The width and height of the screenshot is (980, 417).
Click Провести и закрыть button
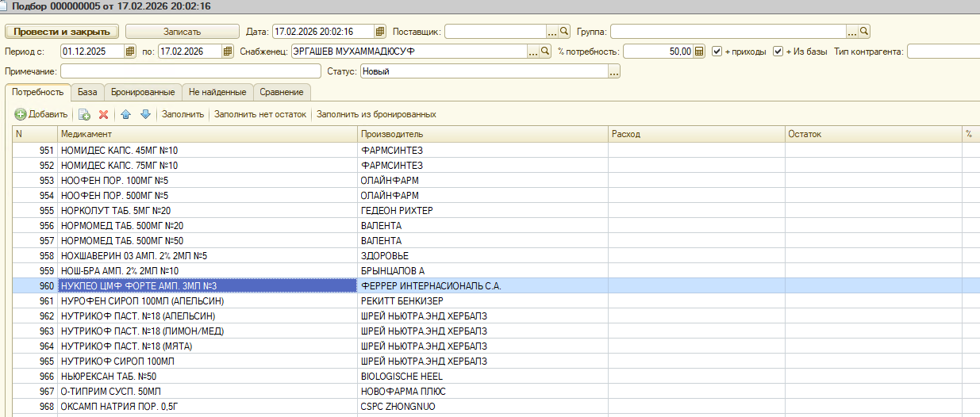[x=62, y=32]
